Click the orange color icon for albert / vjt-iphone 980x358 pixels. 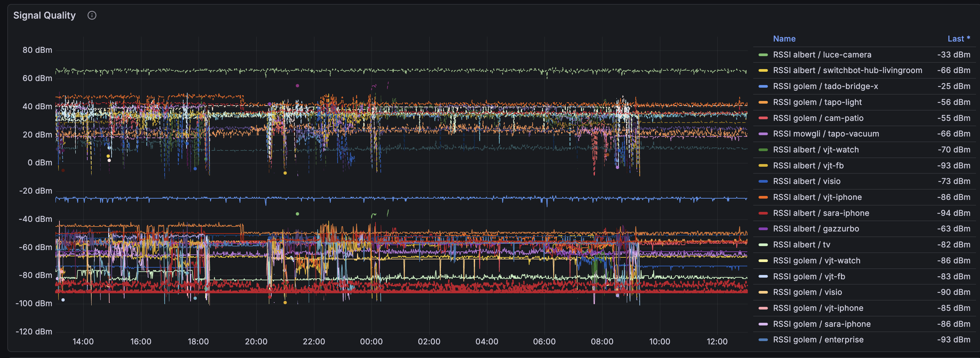click(763, 198)
